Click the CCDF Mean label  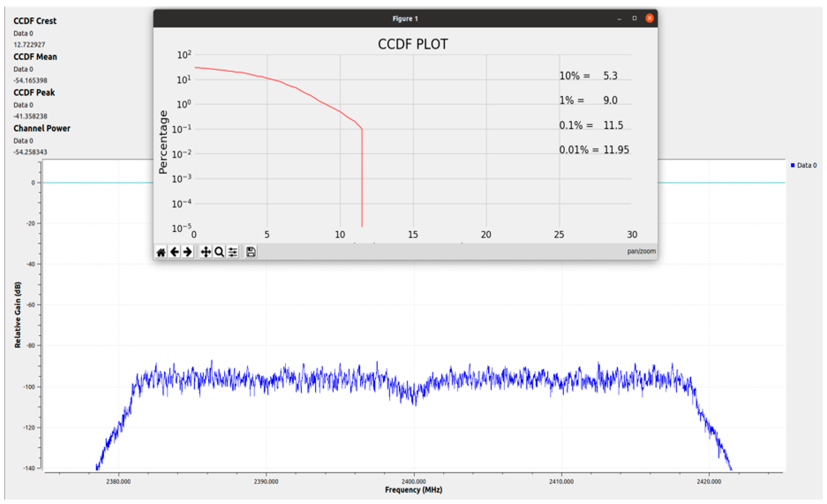[35, 57]
